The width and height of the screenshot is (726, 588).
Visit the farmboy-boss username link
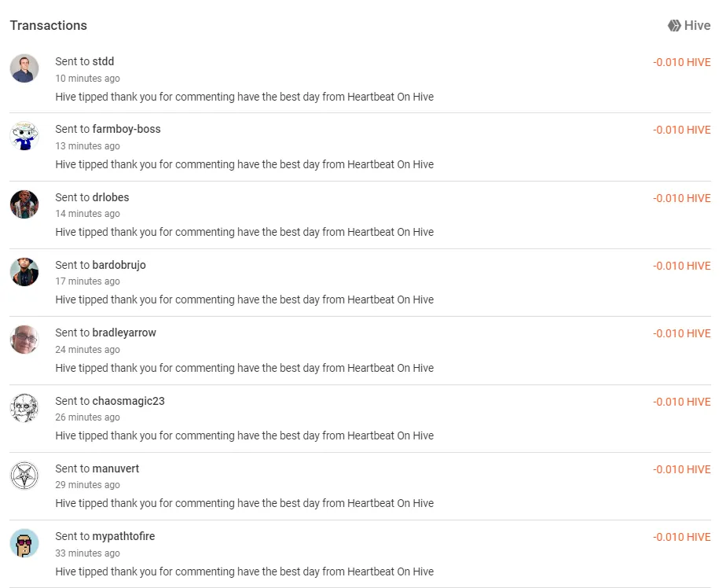(x=126, y=129)
